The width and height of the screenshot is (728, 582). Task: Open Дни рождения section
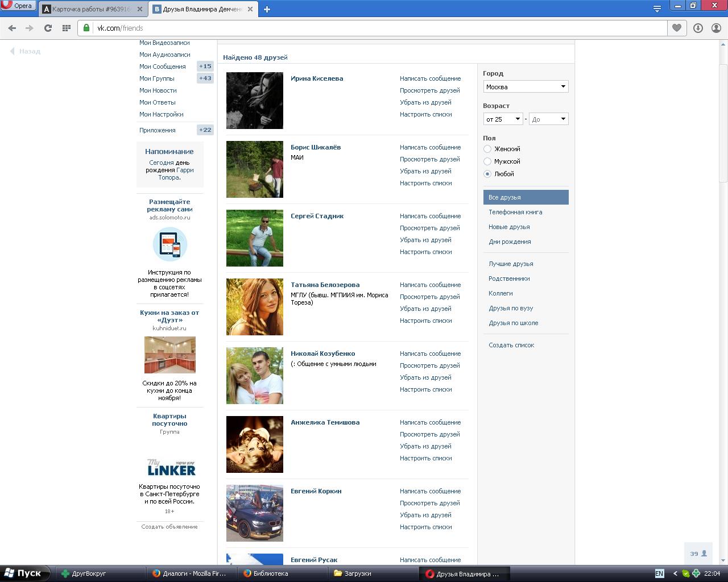[510, 242]
